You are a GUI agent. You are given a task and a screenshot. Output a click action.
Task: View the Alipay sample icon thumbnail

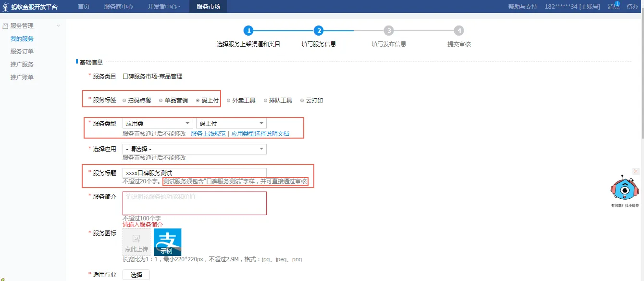[x=168, y=242]
